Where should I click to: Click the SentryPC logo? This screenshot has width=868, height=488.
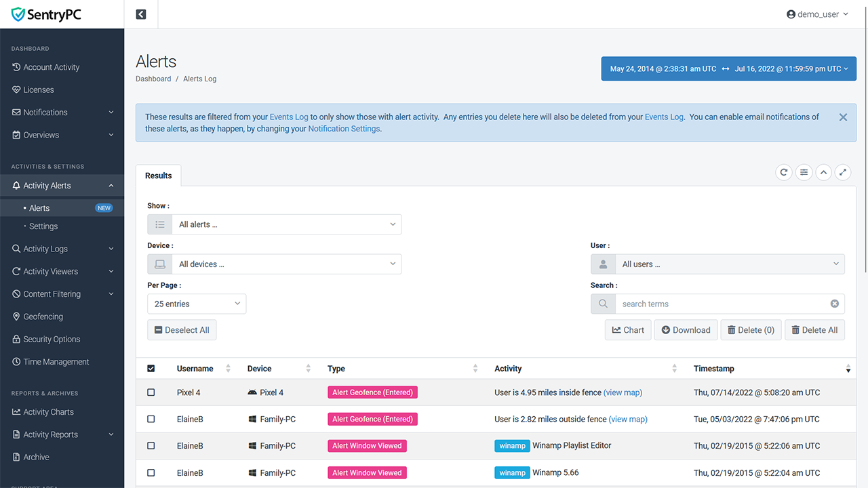click(47, 14)
